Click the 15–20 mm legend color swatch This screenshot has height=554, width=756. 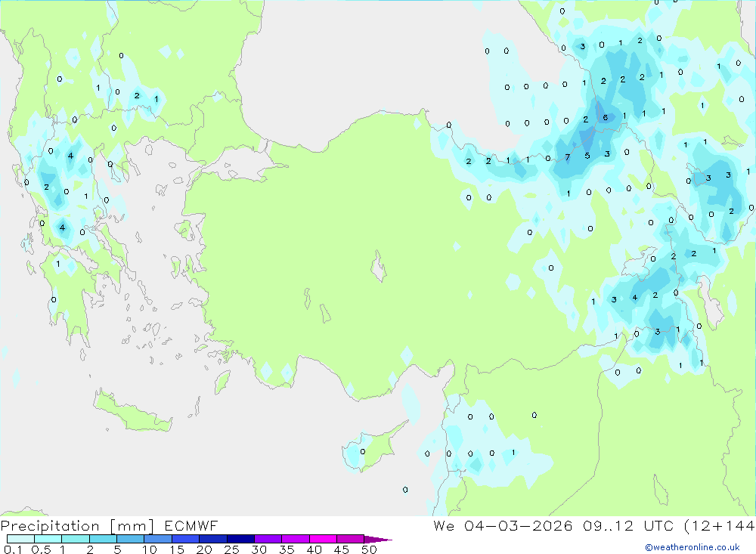point(186,539)
